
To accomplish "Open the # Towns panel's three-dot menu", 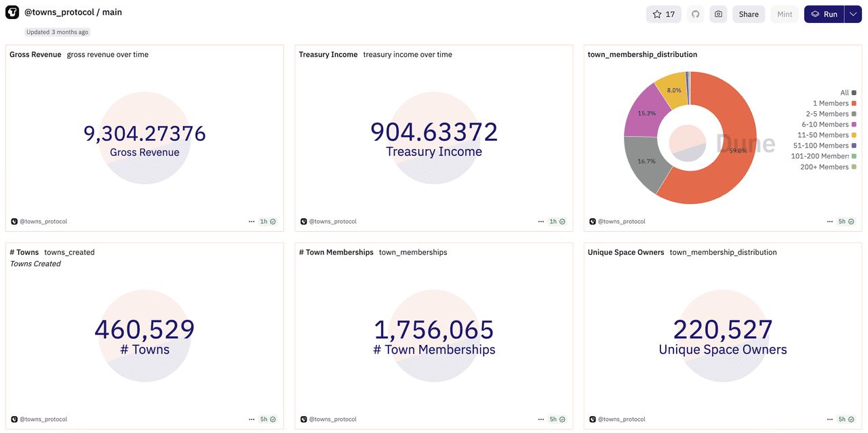I will [x=252, y=419].
